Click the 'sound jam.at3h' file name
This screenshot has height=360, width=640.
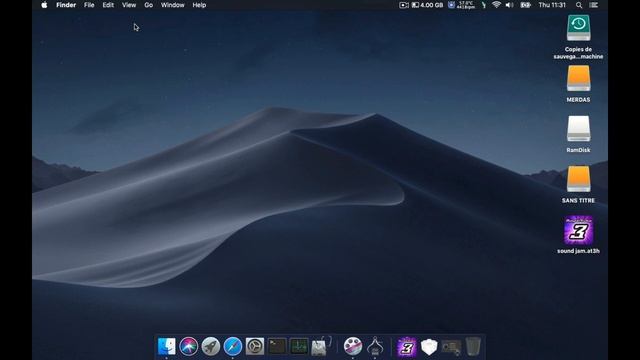pyautogui.click(x=578, y=251)
